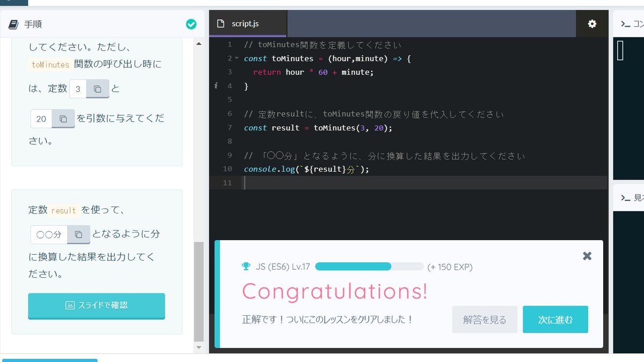Click the console output area
644x362 pixels.
629,107
